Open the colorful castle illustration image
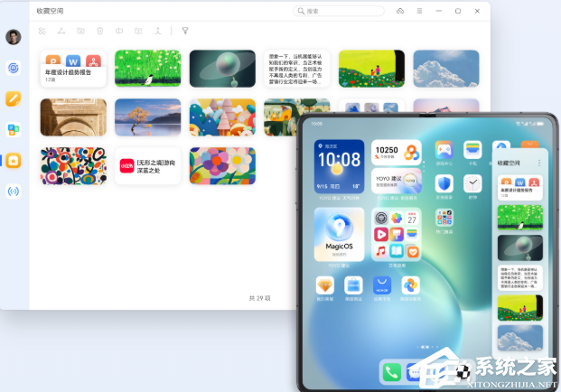Viewport: 561px width, 392px height. 222,117
